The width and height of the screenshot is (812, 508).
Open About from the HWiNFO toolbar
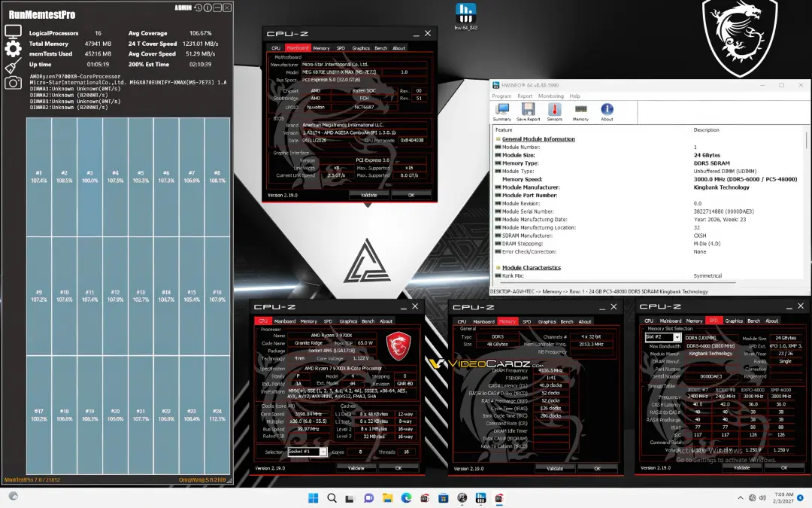pos(607,112)
